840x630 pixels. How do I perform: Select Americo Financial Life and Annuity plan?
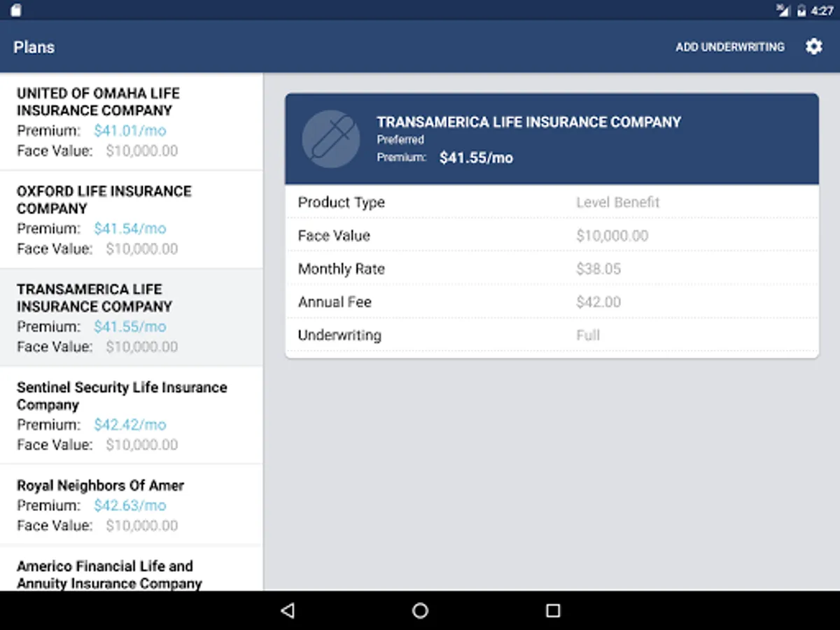tap(132, 569)
